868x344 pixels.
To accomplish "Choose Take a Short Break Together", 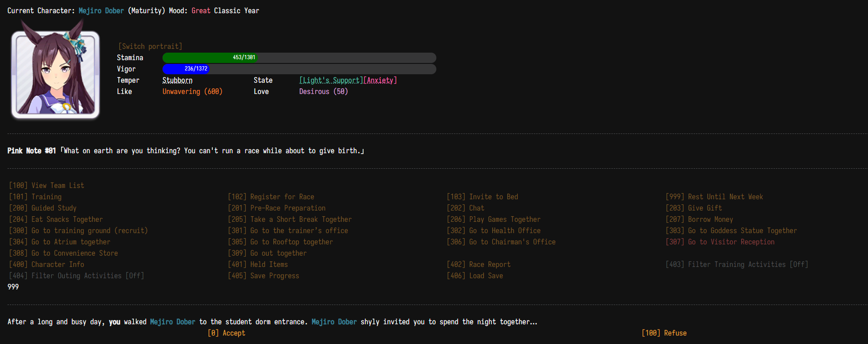I will click(x=290, y=219).
